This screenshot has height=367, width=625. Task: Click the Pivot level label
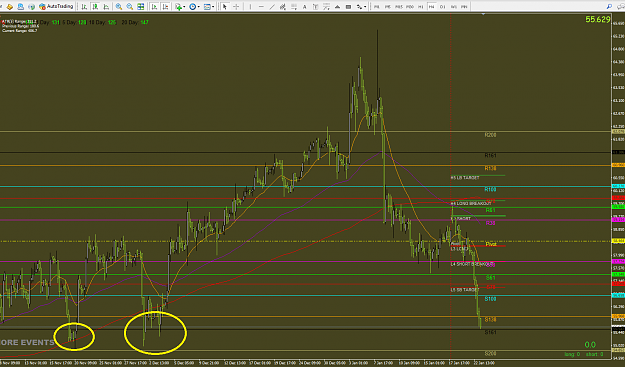coord(491,244)
